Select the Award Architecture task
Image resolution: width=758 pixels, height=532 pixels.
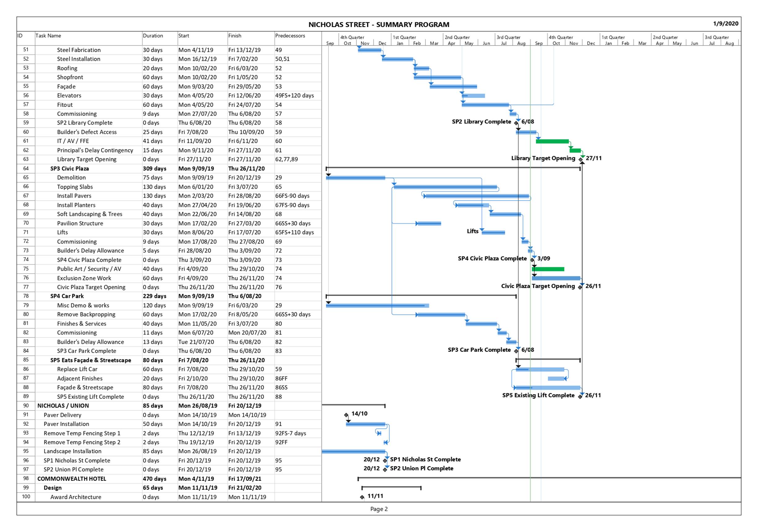click(76, 497)
